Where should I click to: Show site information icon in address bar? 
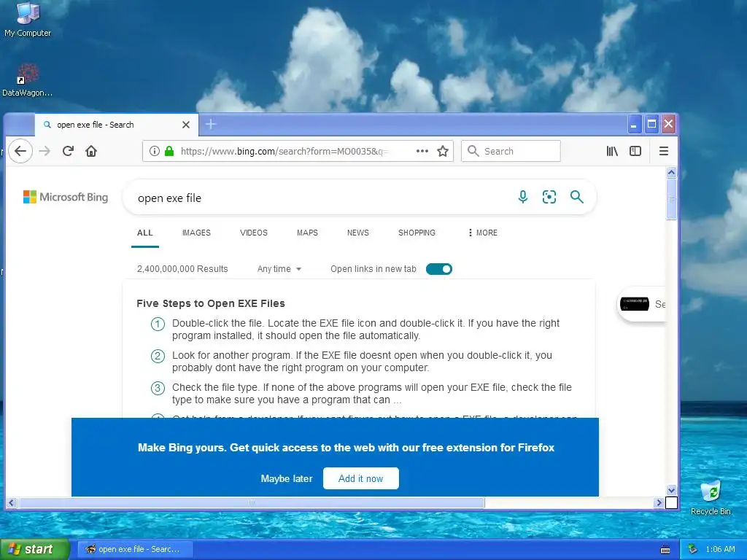155,151
